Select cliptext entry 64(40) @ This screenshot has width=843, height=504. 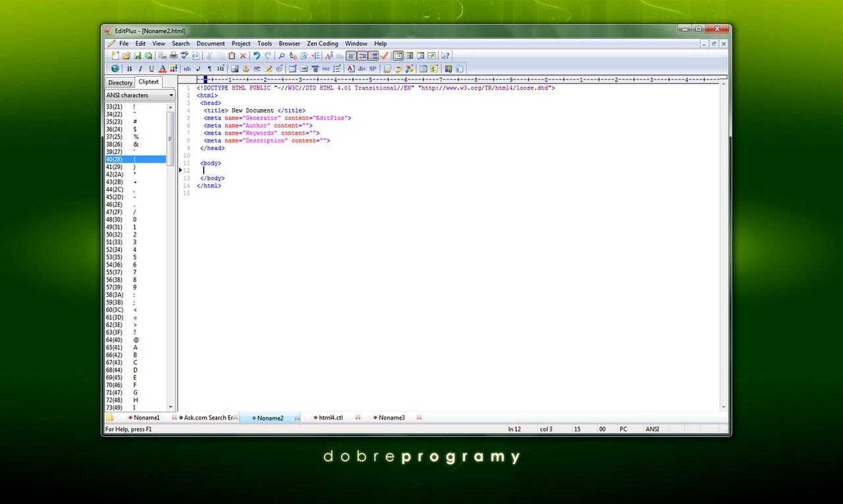click(x=136, y=340)
